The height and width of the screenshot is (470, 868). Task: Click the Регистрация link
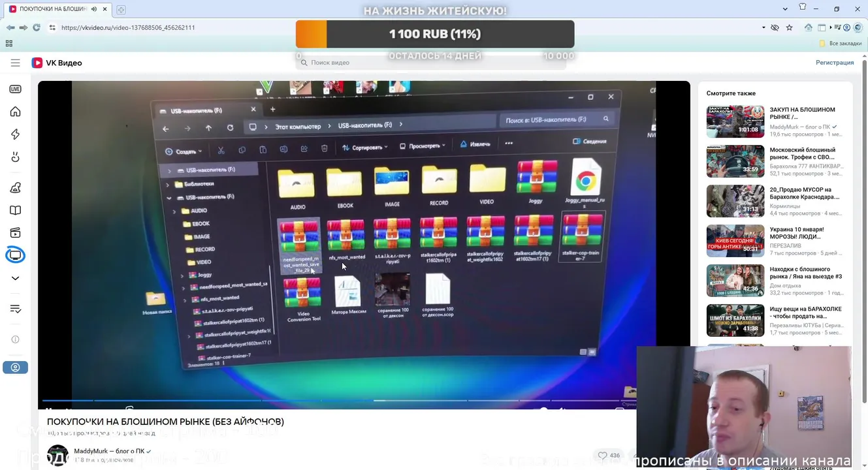(835, 63)
